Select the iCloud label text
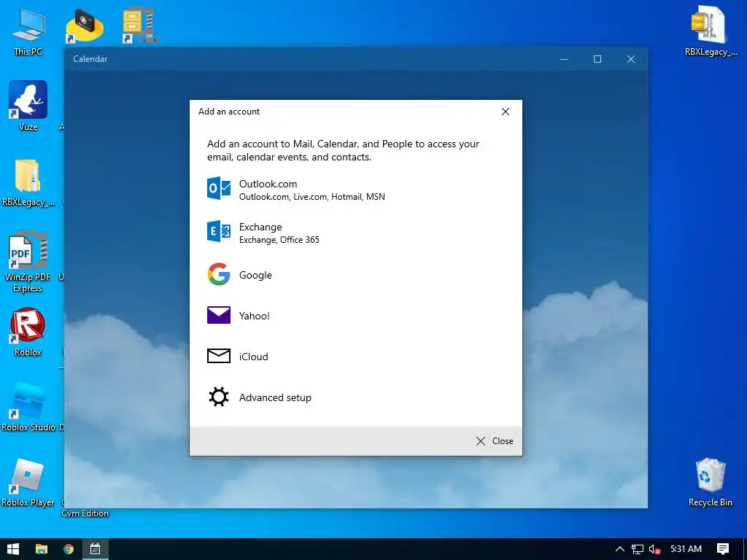Image resolution: width=747 pixels, height=560 pixels. 253,357
